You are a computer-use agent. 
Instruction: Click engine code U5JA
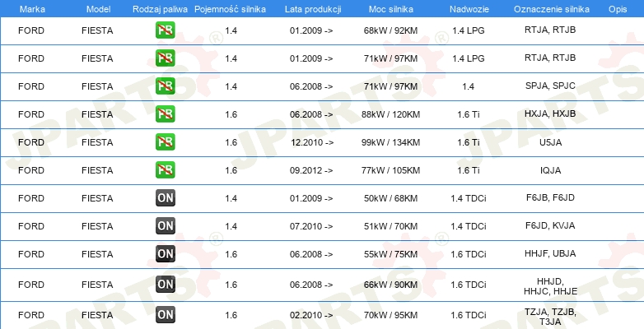click(550, 142)
